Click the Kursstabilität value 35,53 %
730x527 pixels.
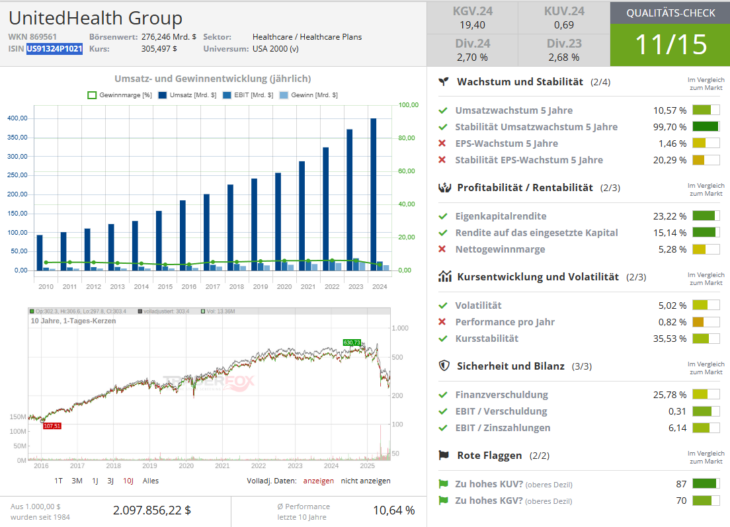coord(669,338)
